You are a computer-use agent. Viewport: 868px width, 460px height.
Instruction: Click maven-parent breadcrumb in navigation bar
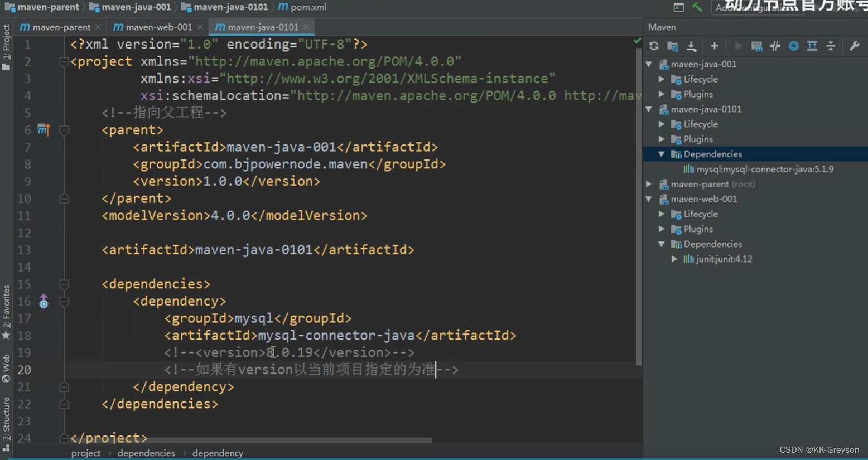[42, 7]
